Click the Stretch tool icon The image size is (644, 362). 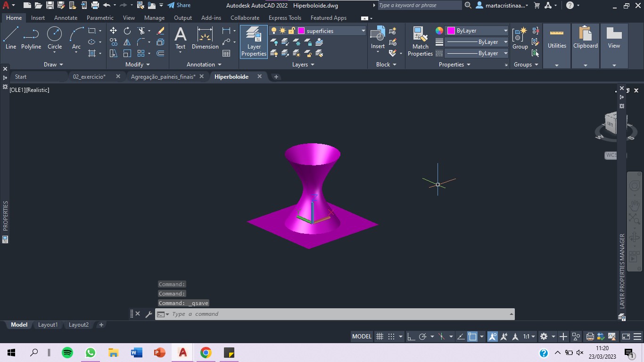coord(113,53)
